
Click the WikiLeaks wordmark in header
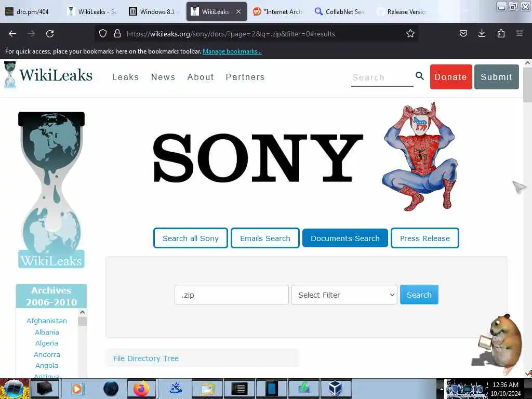pyautogui.click(x=56, y=75)
